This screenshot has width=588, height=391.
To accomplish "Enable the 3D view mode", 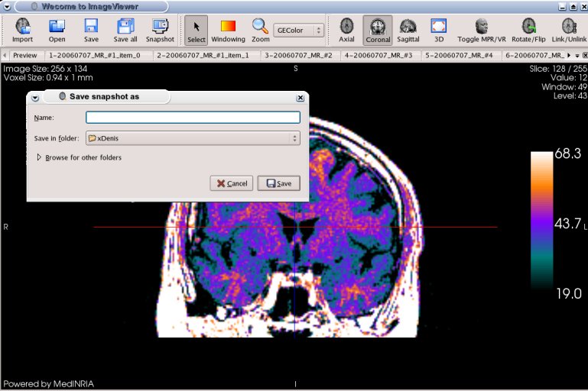I will click(x=439, y=30).
